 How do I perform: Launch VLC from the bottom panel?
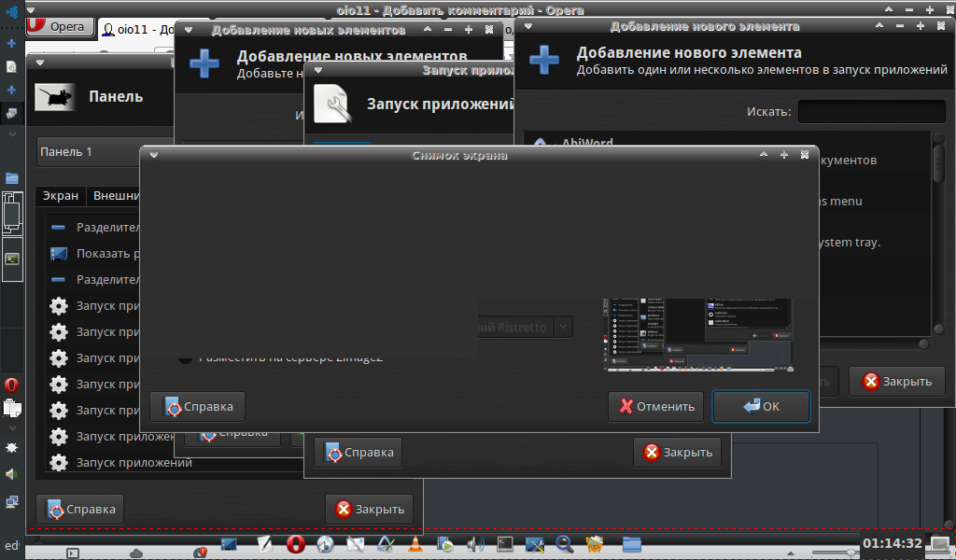tap(415, 543)
